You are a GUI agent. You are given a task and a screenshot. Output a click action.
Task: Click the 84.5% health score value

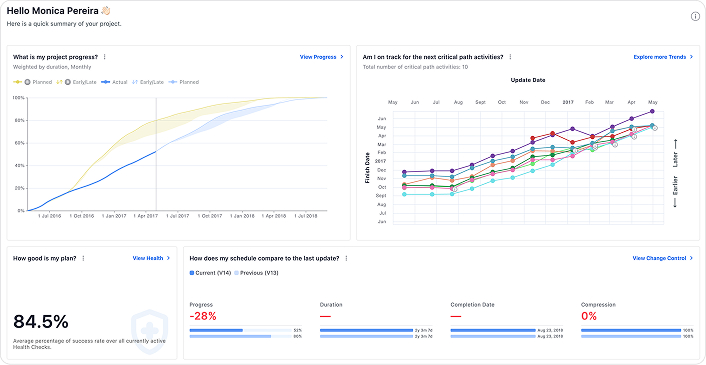pos(41,322)
